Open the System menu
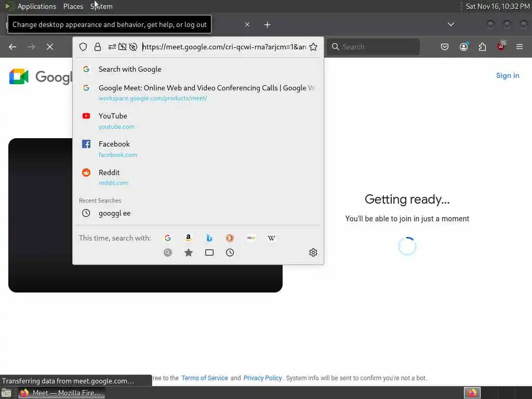Screen dimensions: 532x399 [x=101, y=6]
